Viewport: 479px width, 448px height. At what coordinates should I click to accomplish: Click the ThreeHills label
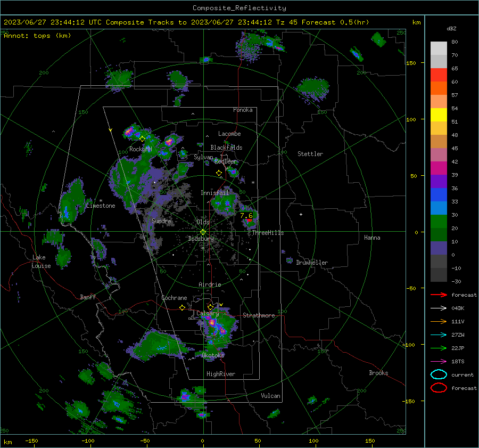[268, 233]
